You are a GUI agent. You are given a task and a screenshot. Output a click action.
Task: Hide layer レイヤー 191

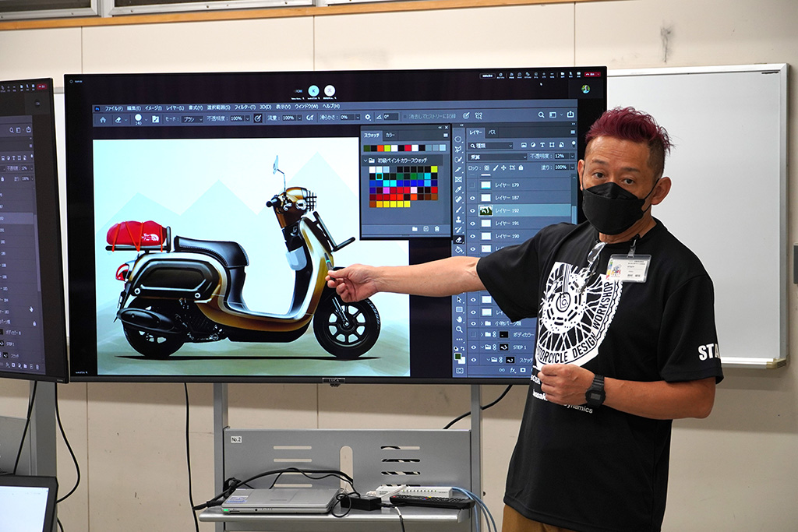pos(472,224)
